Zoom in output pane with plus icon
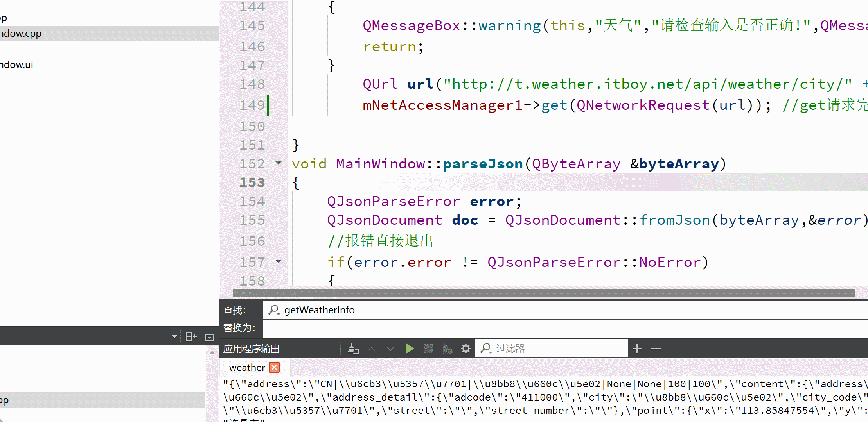The width and height of the screenshot is (868, 422). click(x=637, y=349)
